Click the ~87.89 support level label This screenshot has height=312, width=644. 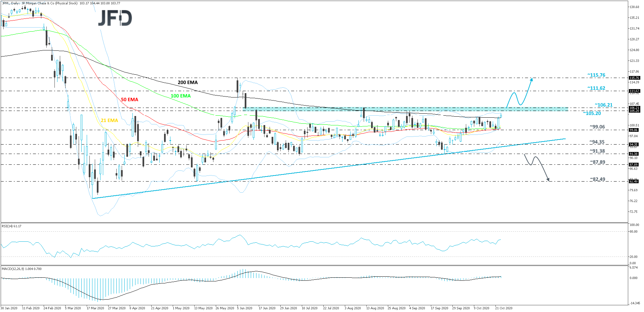[x=598, y=162]
